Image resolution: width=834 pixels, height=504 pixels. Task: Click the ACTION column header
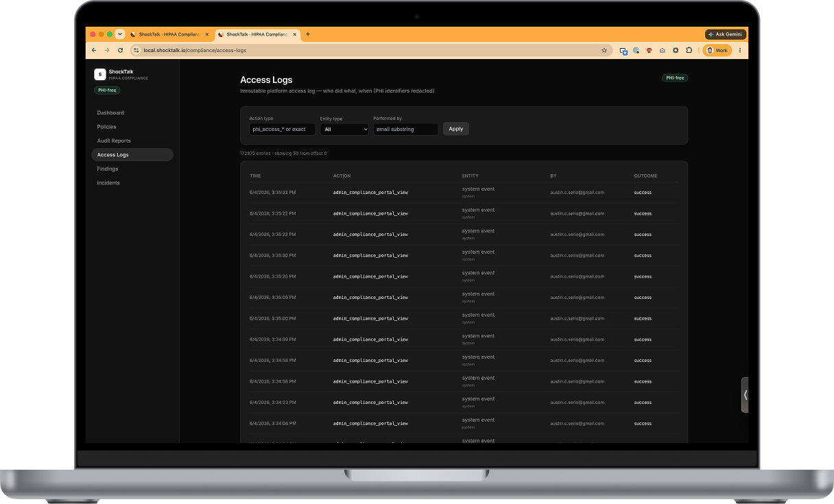click(342, 176)
